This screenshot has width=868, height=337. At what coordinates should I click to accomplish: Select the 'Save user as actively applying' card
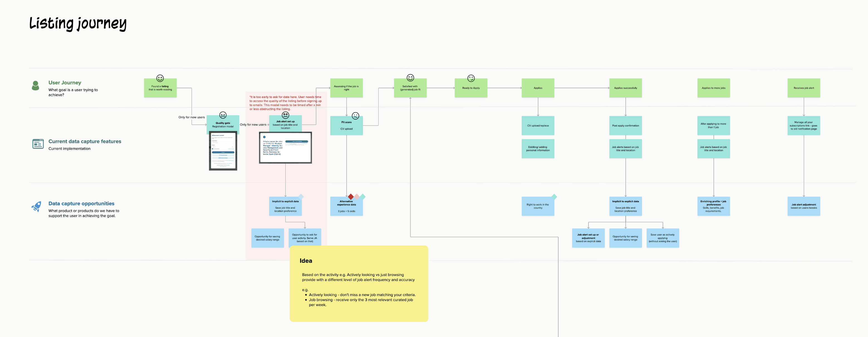(x=663, y=238)
